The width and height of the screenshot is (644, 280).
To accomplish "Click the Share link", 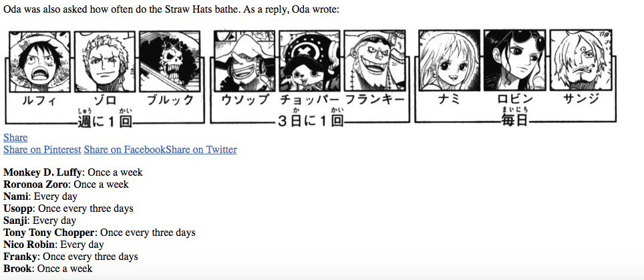I will 15,138.
